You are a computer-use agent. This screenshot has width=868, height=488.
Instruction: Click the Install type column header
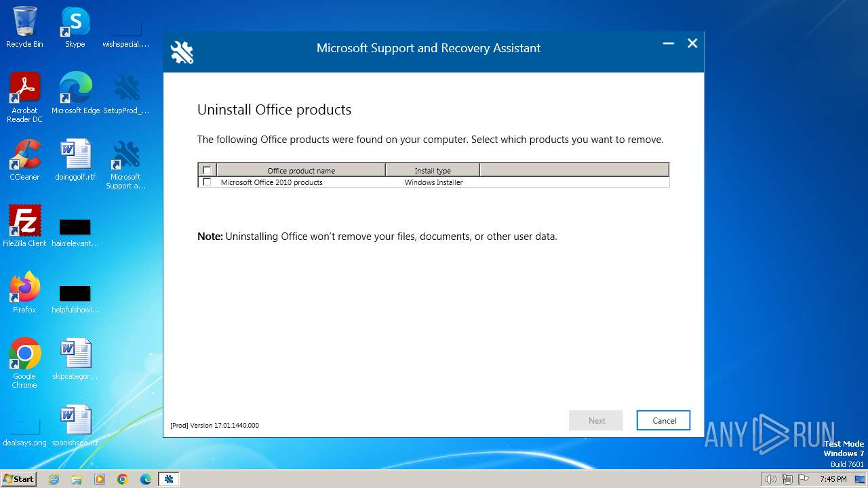pyautogui.click(x=433, y=170)
